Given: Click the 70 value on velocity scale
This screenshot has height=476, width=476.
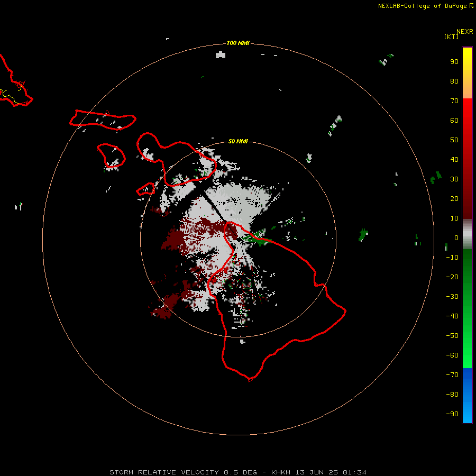Looking at the screenshot, I should [x=454, y=101].
